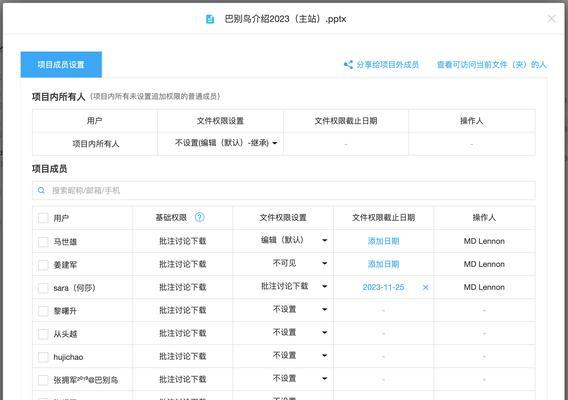
Task: Click the user name 马世雄
Action: (65, 242)
